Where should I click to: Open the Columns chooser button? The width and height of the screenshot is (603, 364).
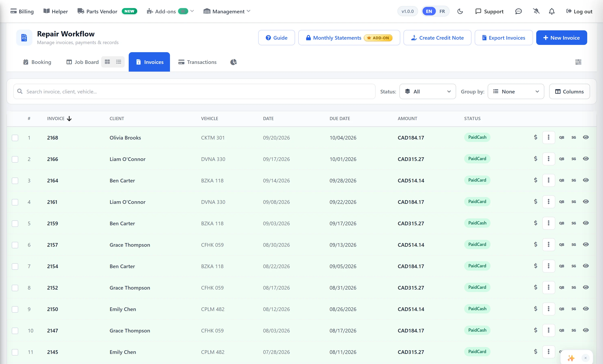tap(569, 91)
